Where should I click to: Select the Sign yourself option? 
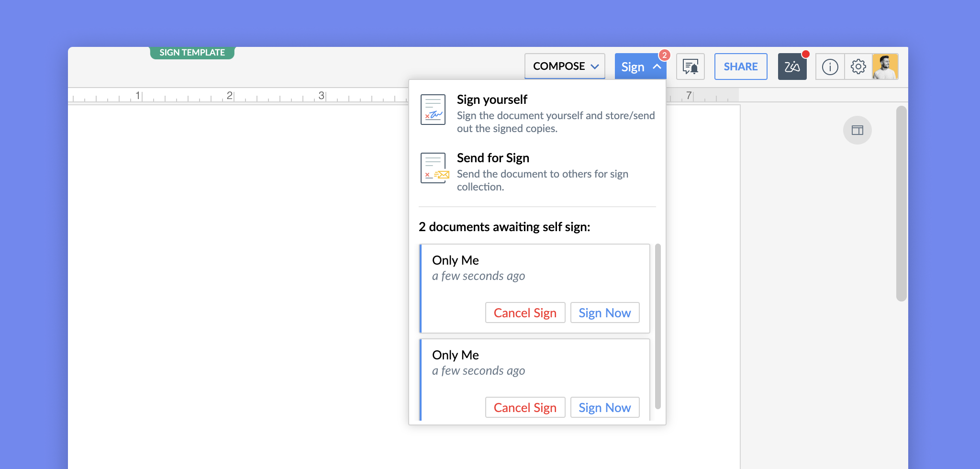coord(492,100)
